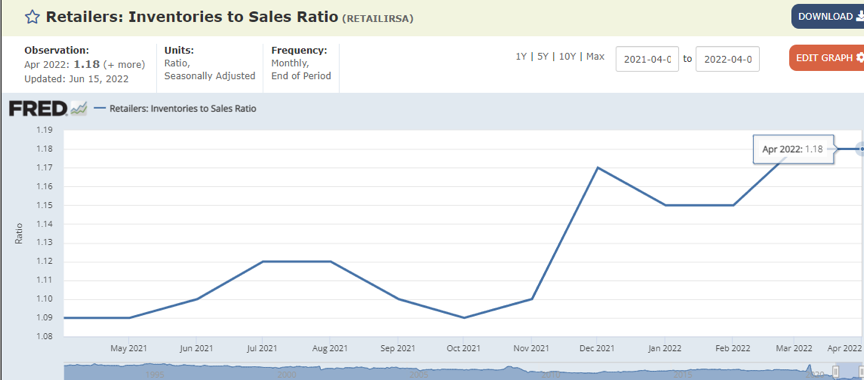The height and width of the screenshot is (380, 864).
Task: Click the chart title Retailers: Inventories to Sales Ratio
Action: pos(192,17)
